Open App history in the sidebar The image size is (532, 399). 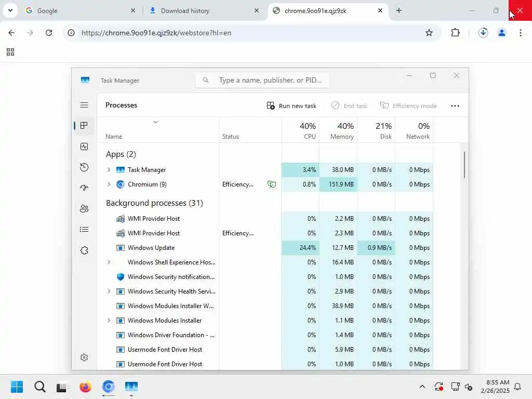[84, 167]
